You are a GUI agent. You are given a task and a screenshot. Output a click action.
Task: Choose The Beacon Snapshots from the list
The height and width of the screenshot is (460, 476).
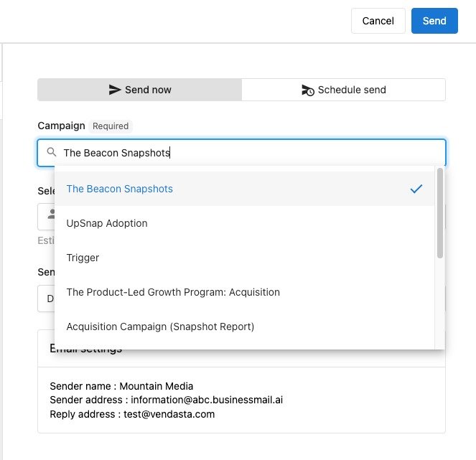pos(120,189)
